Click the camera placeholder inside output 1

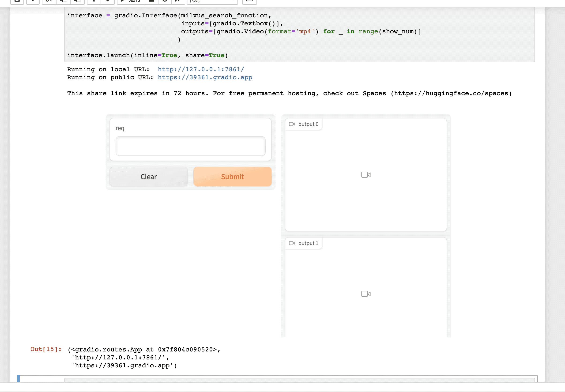point(366,294)
